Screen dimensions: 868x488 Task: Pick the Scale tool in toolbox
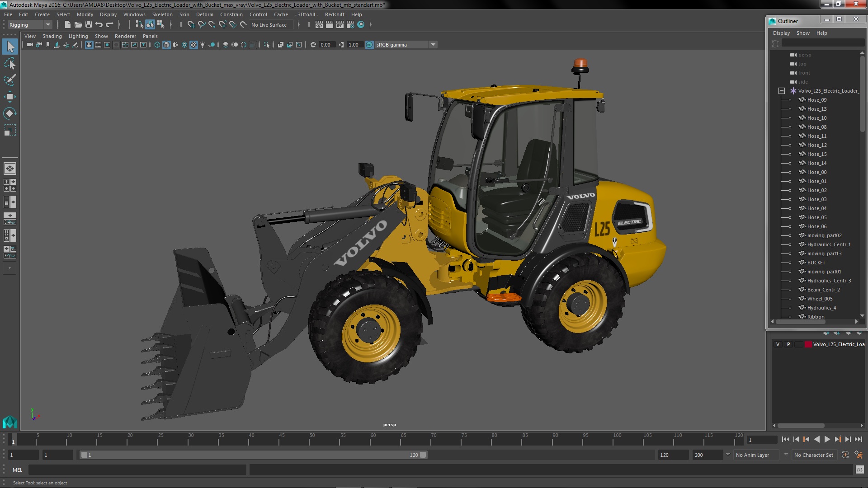(x=10, y=130)
